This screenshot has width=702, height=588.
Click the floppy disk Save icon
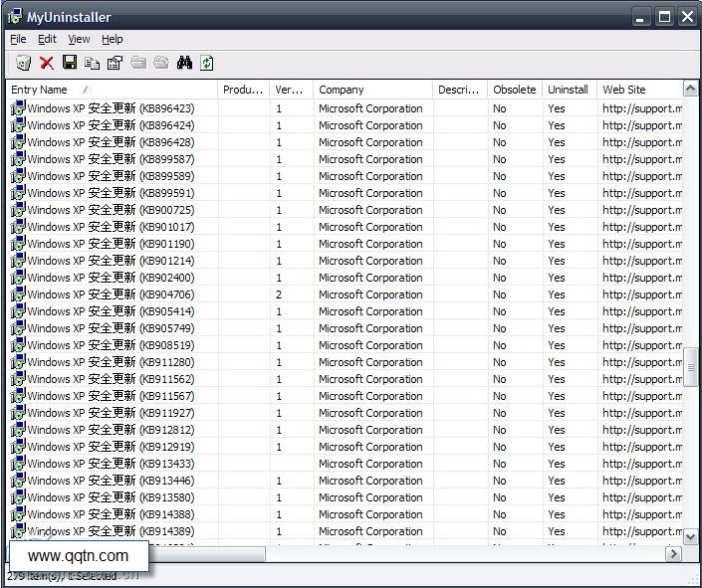(x=70, y=63)
